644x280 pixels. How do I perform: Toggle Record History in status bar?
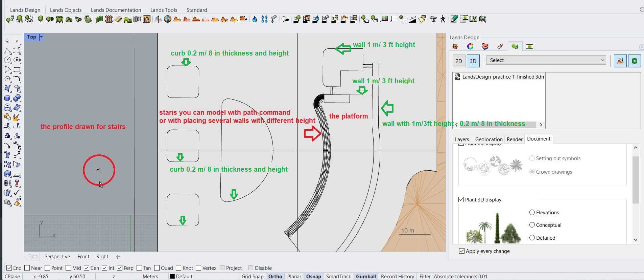(x=398, y=276)
